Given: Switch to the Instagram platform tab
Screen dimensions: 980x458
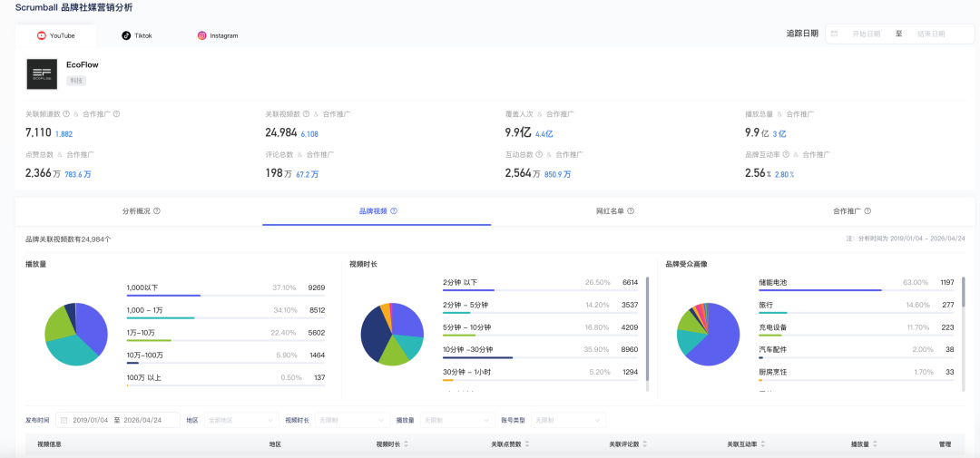Looking at the screenshot, I should [218, 35].
